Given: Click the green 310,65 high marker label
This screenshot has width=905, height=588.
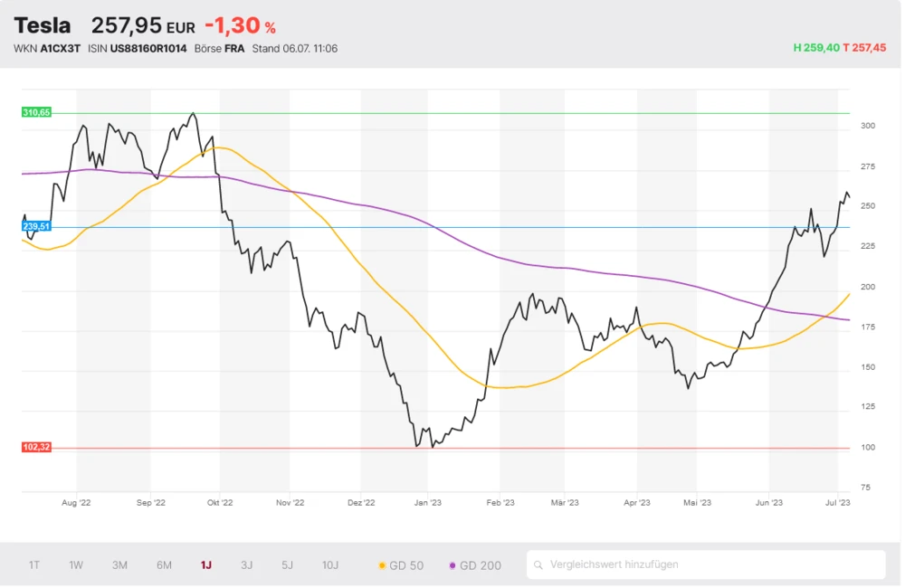Looking at the screenshot, I should point(34,112).
